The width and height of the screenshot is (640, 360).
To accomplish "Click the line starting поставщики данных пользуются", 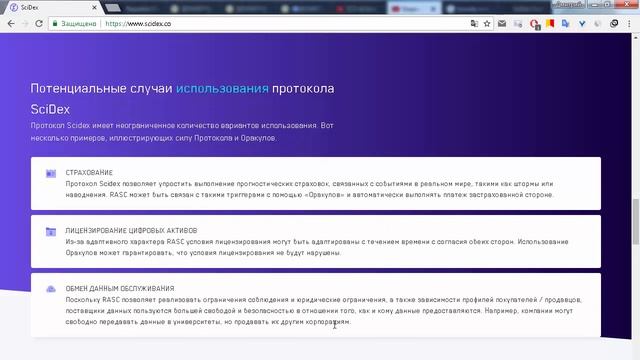I will pos(319,311).
